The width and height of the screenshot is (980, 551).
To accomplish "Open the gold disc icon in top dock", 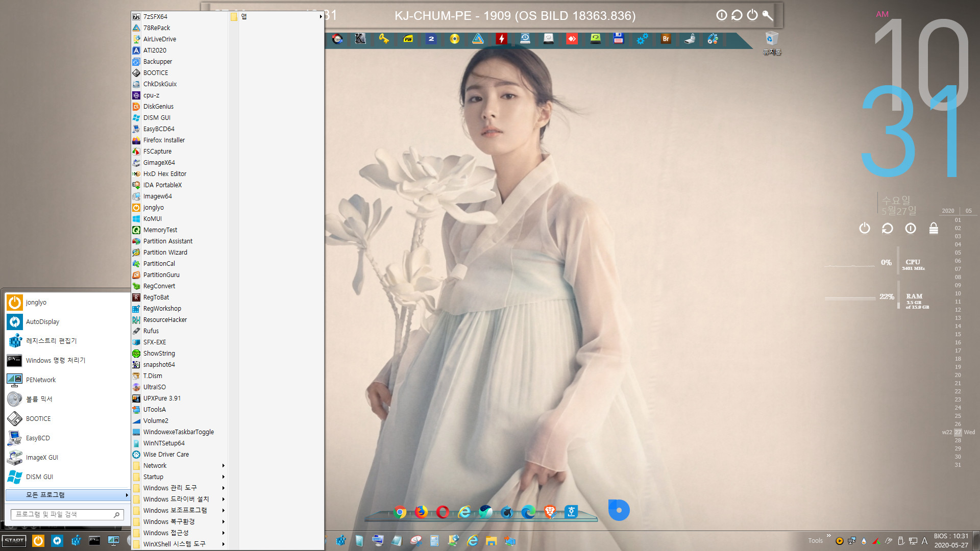I will pos(454,39).
